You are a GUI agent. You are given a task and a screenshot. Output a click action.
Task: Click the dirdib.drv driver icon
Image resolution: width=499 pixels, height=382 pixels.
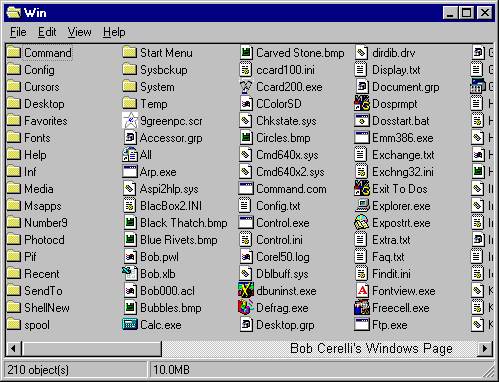pos(362,52)
